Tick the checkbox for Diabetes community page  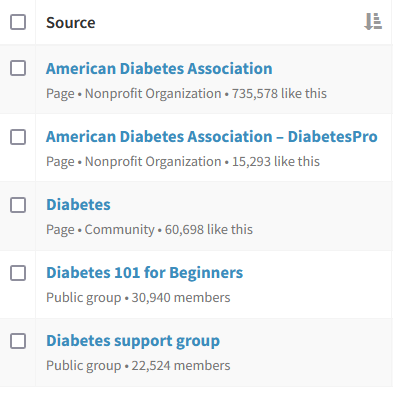pos(18,205)
